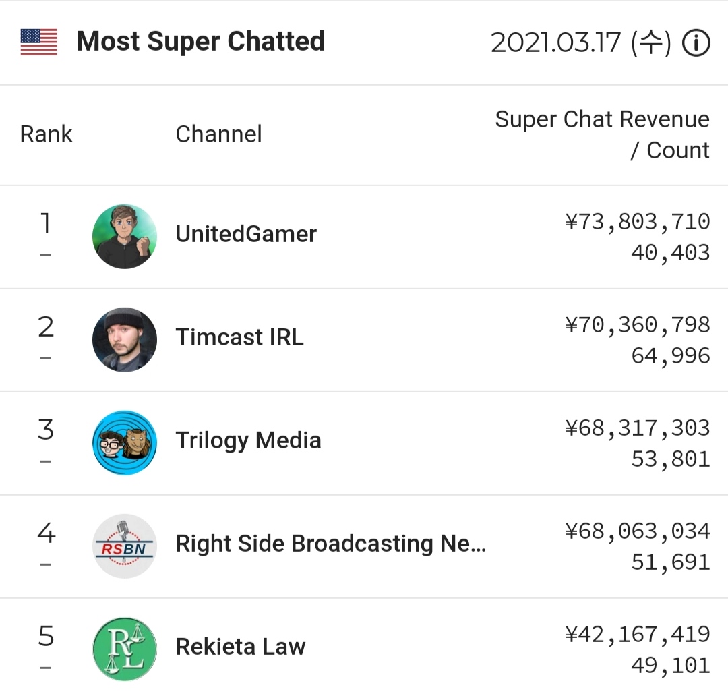Click the United States flag icon
Image resolution: width=728 pixels, height=700 pixels.
[x=39, y=42]
